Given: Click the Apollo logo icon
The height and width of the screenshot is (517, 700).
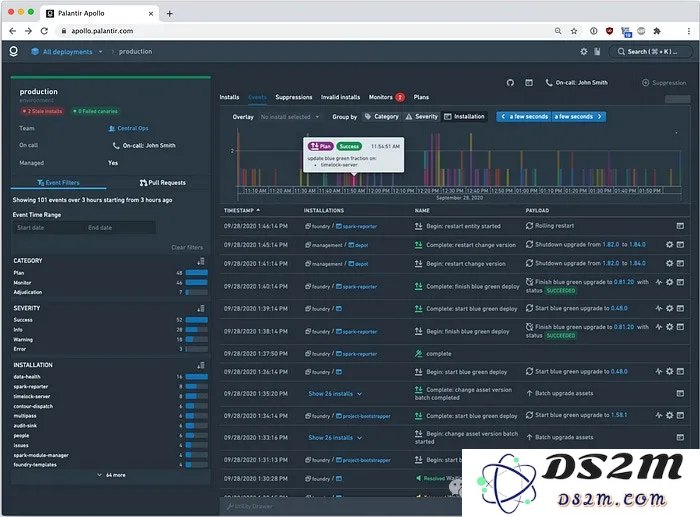Looking at the screenshot, I should click(x=13, y=51).
